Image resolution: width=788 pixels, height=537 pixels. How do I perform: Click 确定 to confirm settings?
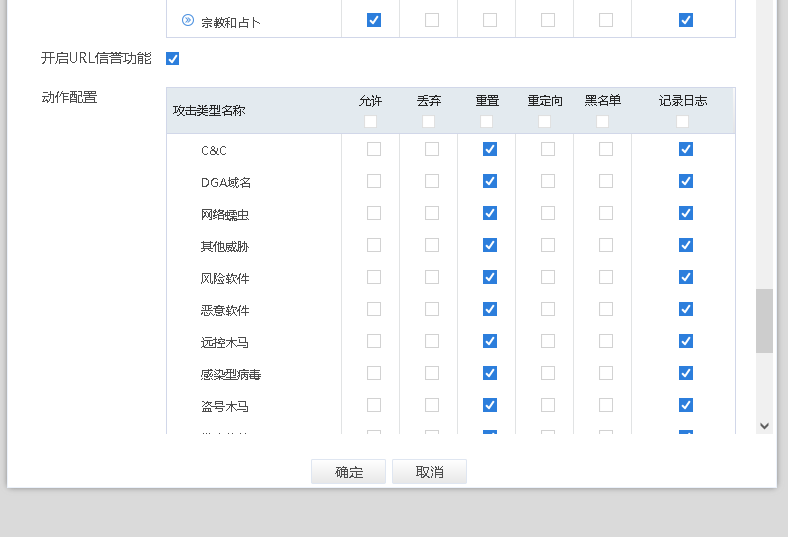[348, 472]
